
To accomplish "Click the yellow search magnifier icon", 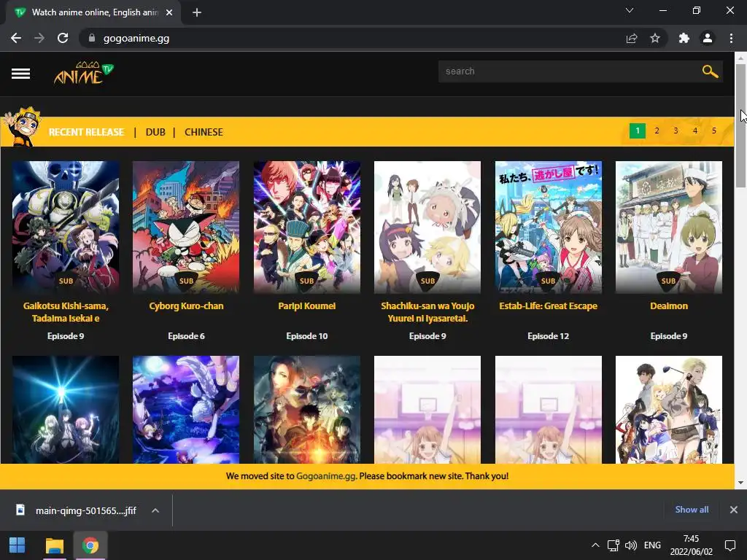I will (710, 71).
